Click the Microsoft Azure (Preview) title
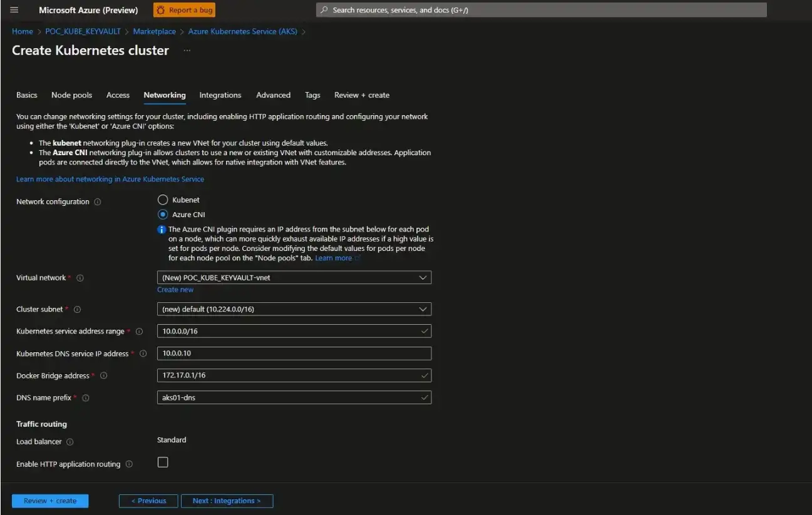Screen dimensions: 812x515 pos(88,10)
